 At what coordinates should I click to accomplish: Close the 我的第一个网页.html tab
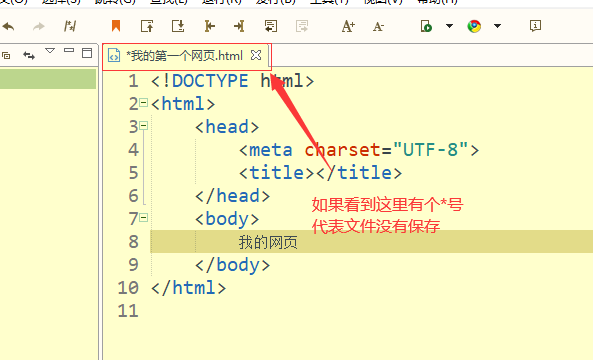point(256,55)
